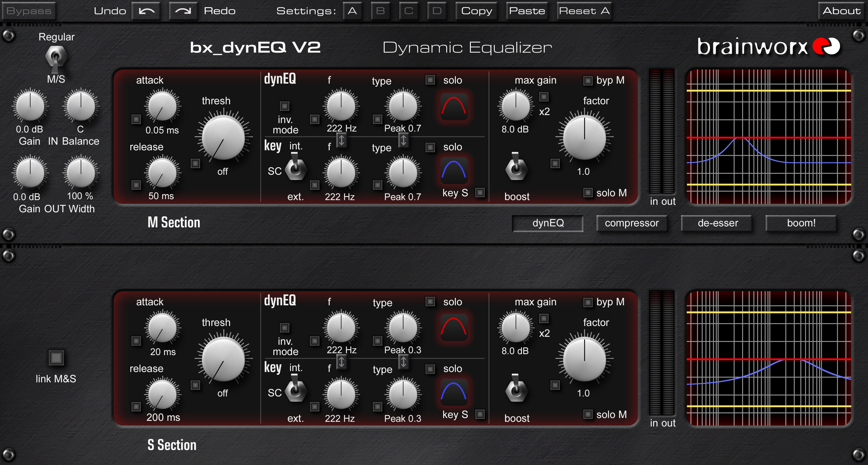Click the type link arrows in M Section
Viewport: 868px width, 465px height.
403,140
